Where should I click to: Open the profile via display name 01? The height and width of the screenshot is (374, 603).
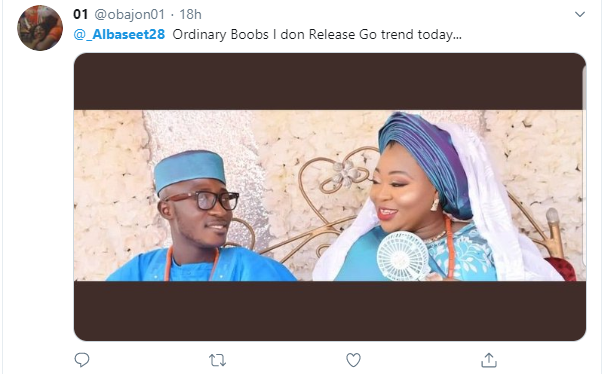pyautogui.click(x=81, y=15)
